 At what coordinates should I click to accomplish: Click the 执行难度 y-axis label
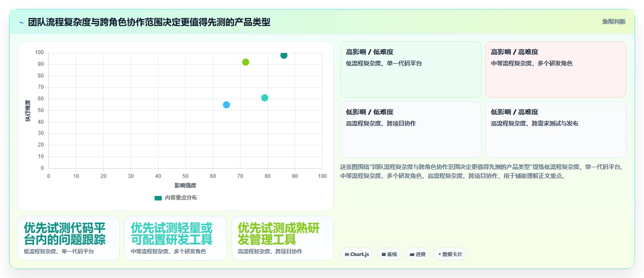[x=28, y=111]
